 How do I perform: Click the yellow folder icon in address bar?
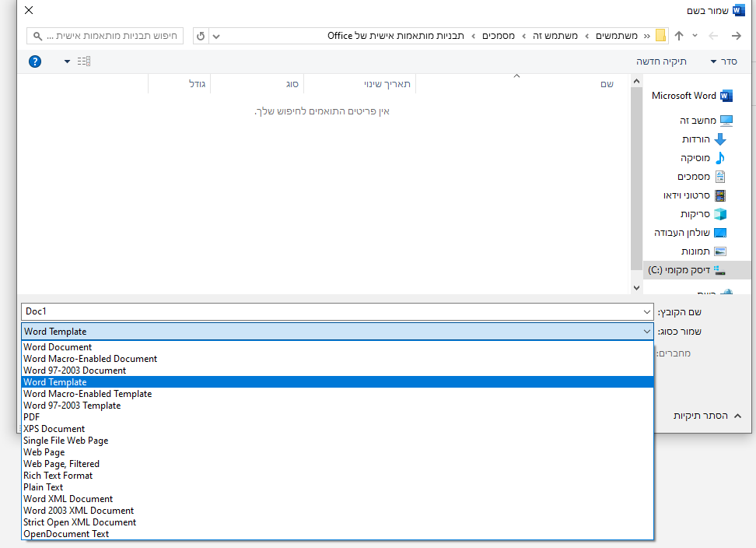coord(660,36)
